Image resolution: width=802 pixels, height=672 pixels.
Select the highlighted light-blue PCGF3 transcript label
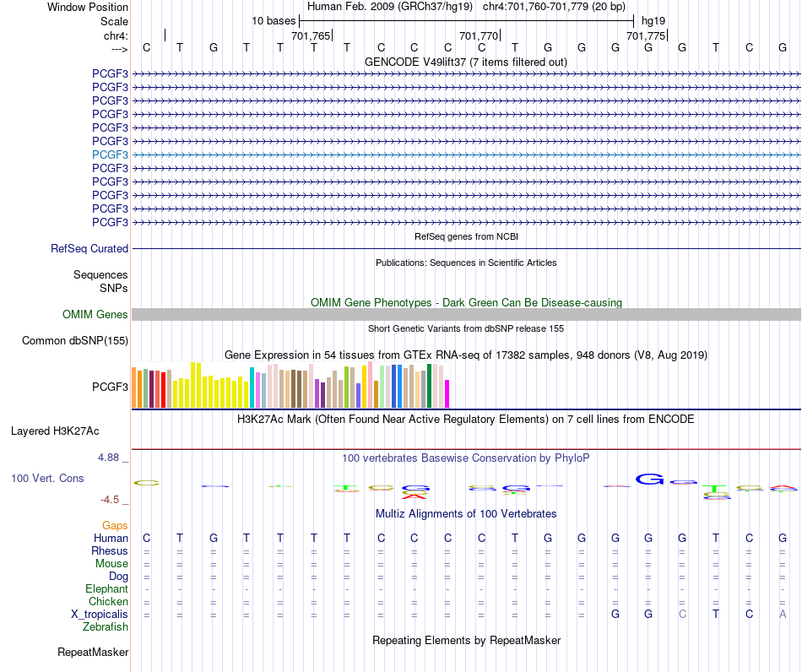click(110, 154)
